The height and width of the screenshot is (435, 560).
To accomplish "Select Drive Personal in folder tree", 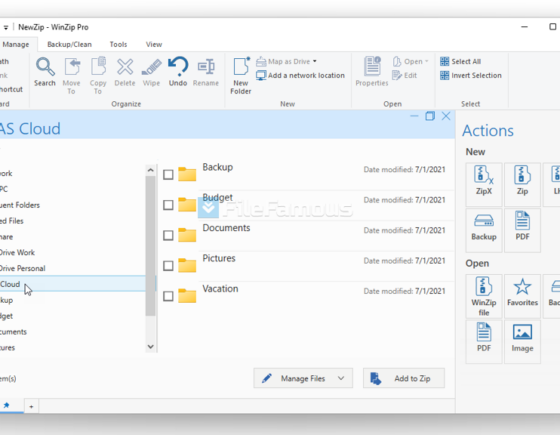I will click(x=22, y=268).
